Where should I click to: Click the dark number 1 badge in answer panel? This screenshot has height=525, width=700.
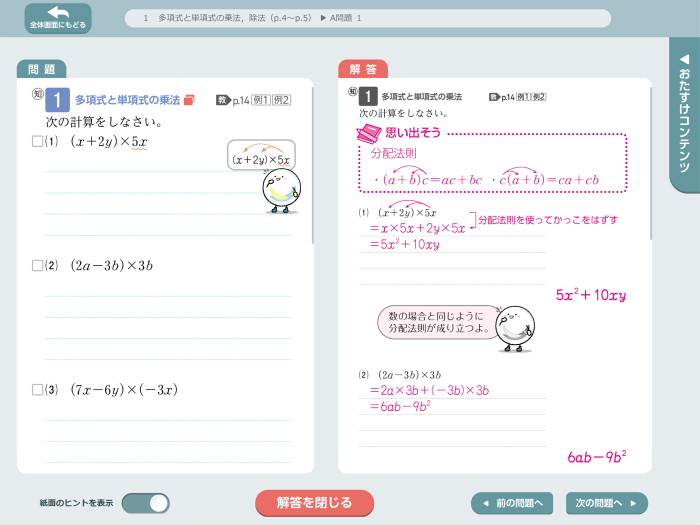tap(368, 96)
